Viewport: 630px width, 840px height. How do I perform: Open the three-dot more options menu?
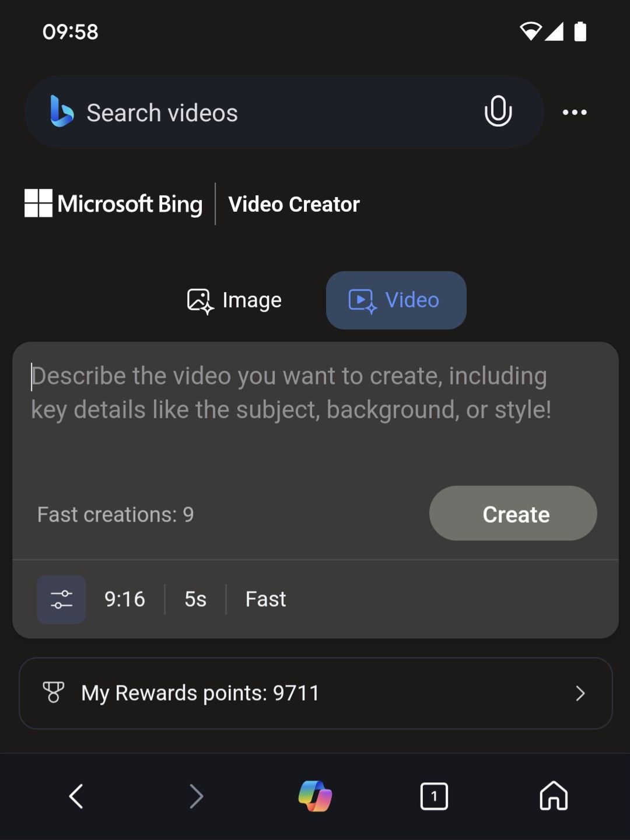click(575, 112)
